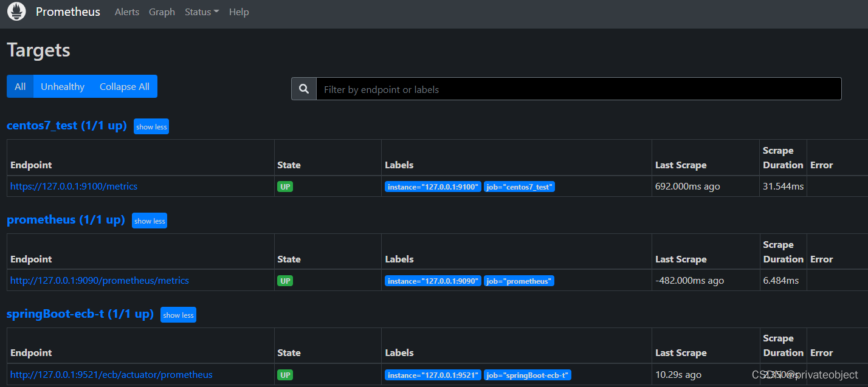Open https://127.0.0.1:9100/metrics endpoint link
Screen dimensions: 868x387
[74, 187]
